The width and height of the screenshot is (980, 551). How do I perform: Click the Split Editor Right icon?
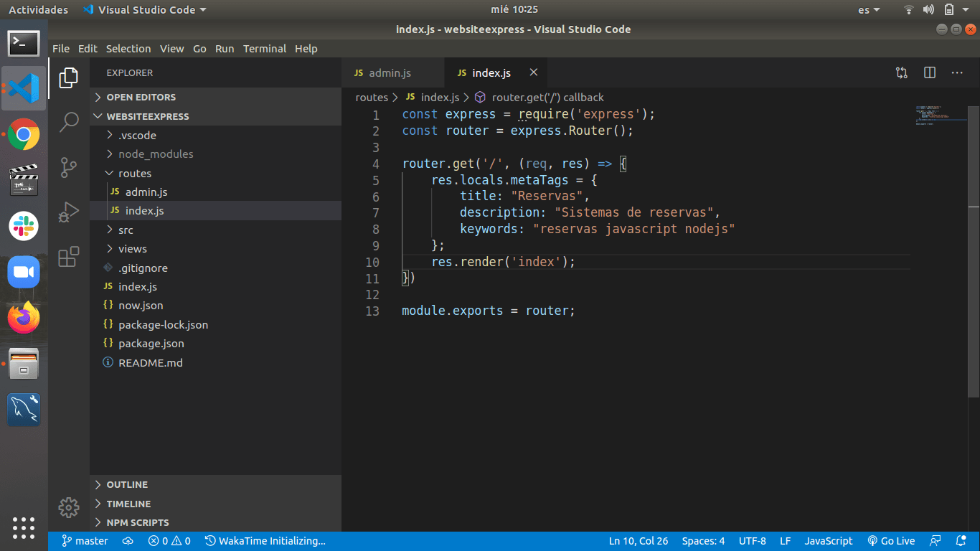[930, 72]
